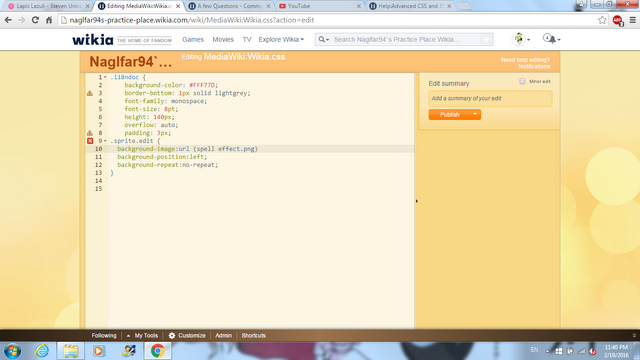The image size is (640, 360).
Task: Click the Chrome taskbar icon
Action: pyautogui.click(x=158, y=351)
